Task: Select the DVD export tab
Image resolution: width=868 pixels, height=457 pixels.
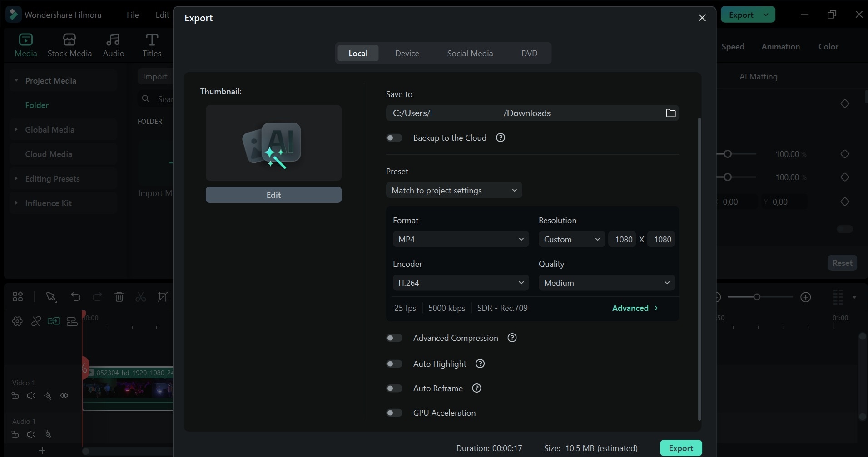Action: point(530,53)
